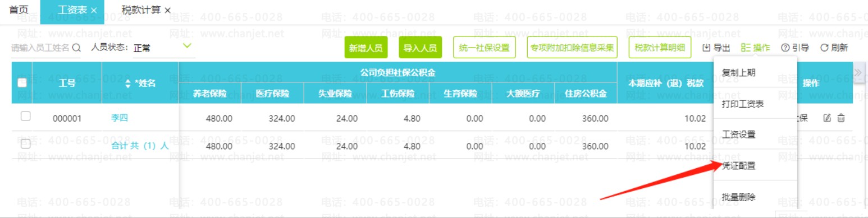
Task: Open employee 李四 name link
Action: coord(119,118)
